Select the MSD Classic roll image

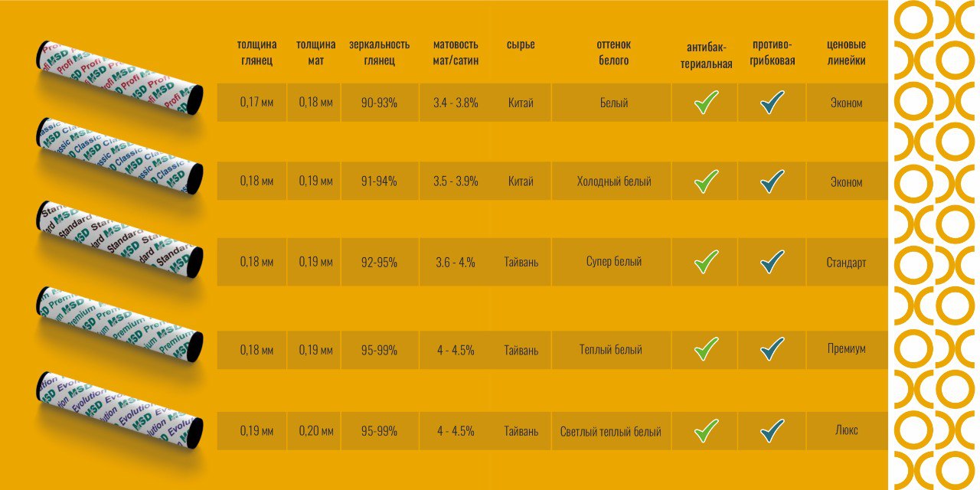(x=120, y=156)
